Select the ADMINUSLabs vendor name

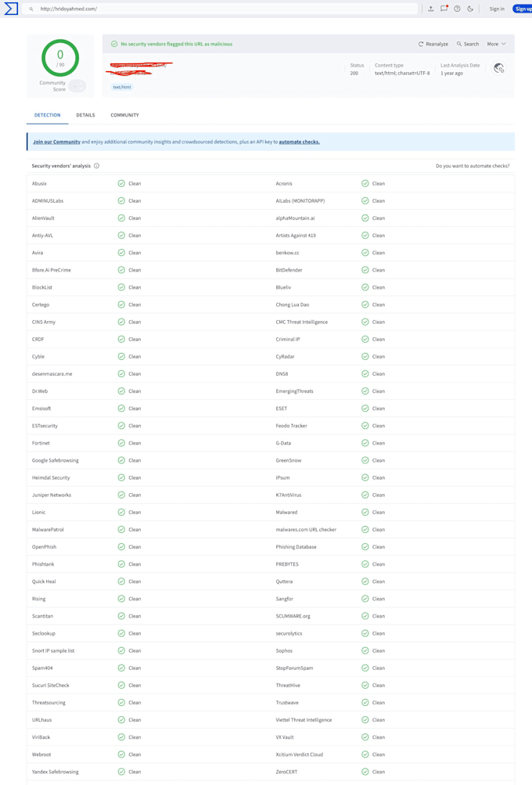point(48,201)
